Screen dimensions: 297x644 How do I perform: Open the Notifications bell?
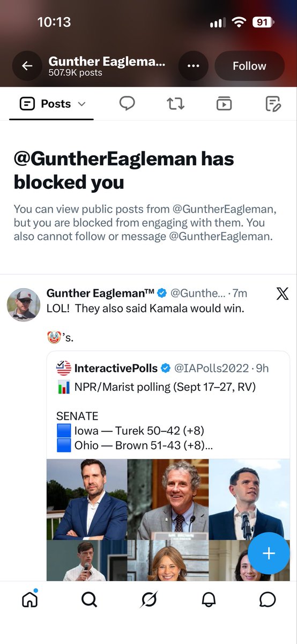tap(208, 599)
